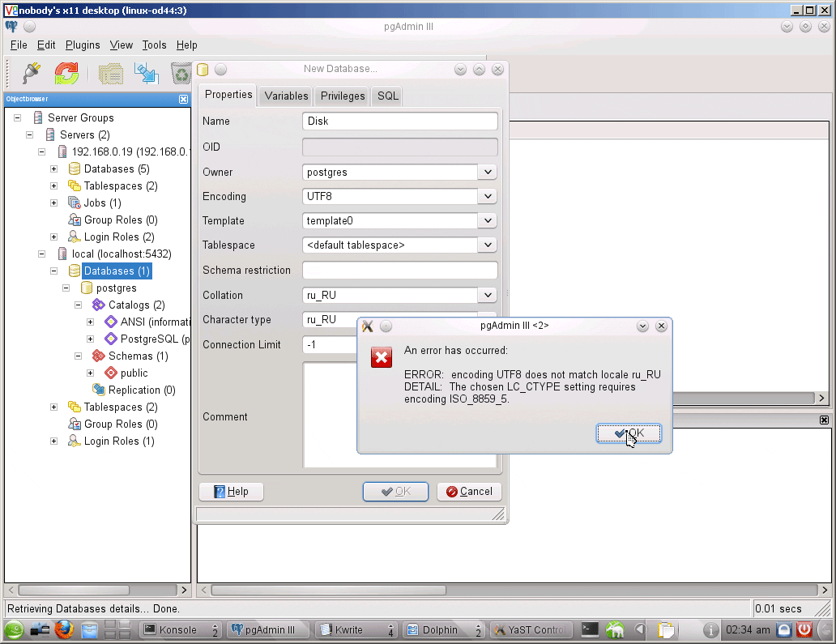Screen dimensions: 836x644
Task: Collapse the Servers (2) node
Action: 30,135
